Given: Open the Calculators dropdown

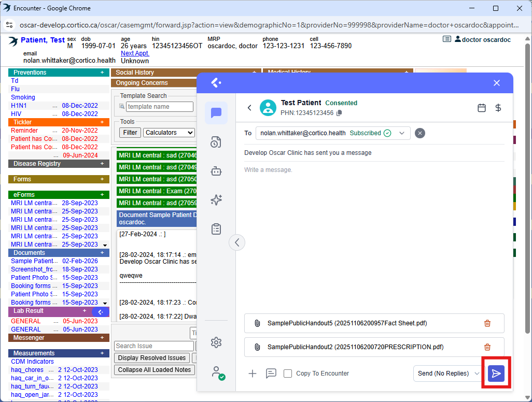Looking at the screenshot, I should click(169, 133).
